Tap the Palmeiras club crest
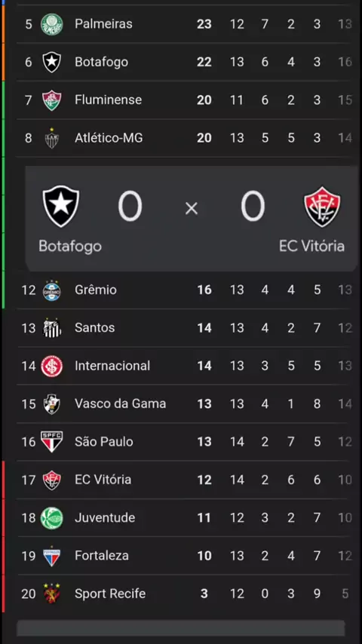Viewport: 362px width, 644px height. [x=52, y=24]
